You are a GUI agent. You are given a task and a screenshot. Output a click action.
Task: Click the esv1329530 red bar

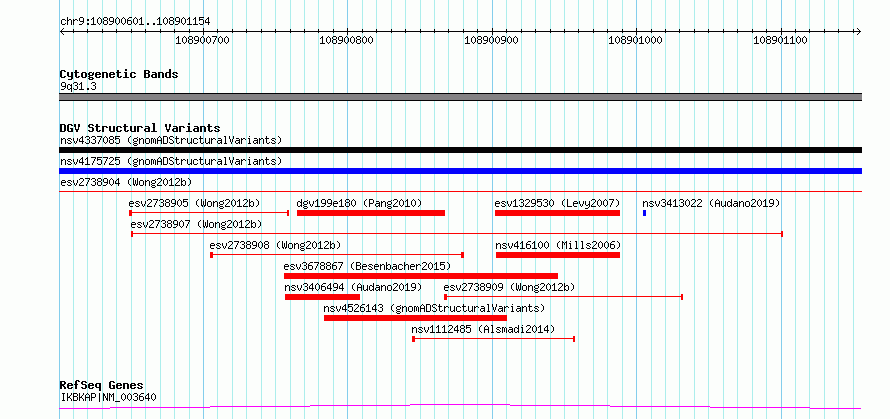557,213
